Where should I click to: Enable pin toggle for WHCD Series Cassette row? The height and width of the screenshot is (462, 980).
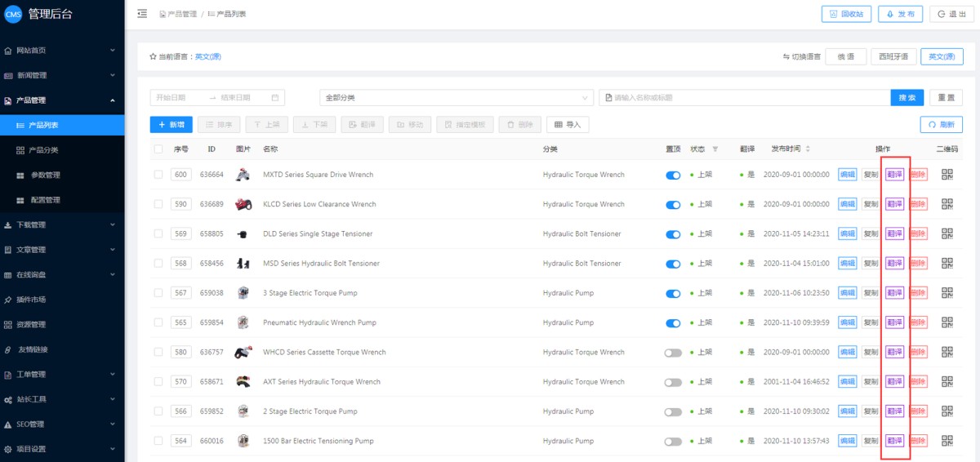(x=673, y=353)
